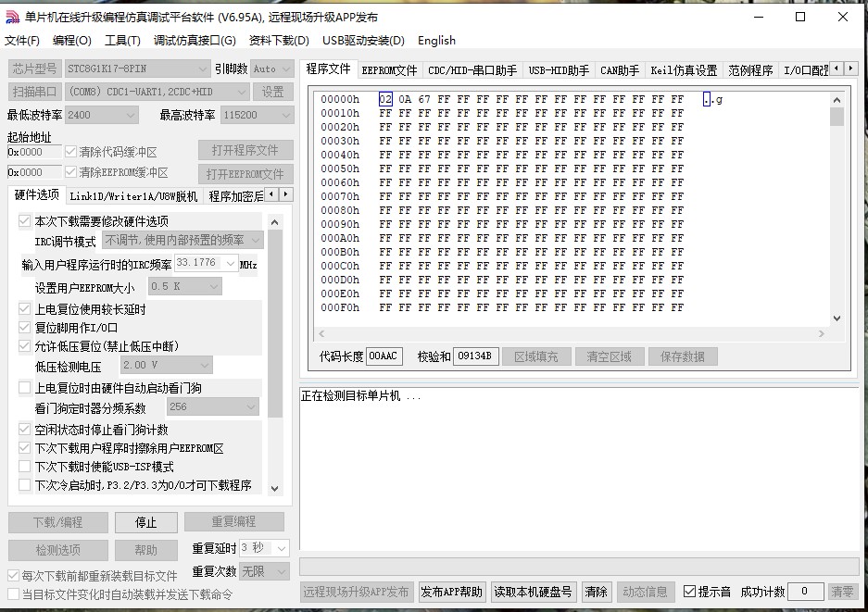The width and height of the screenshot is (868, 612).
Task: Switch to the CAN助手 tab
Action: [620, 70]
